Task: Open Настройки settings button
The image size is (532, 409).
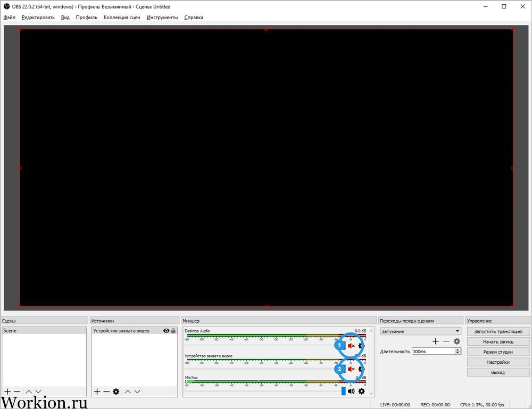Action: click(498, 362)
